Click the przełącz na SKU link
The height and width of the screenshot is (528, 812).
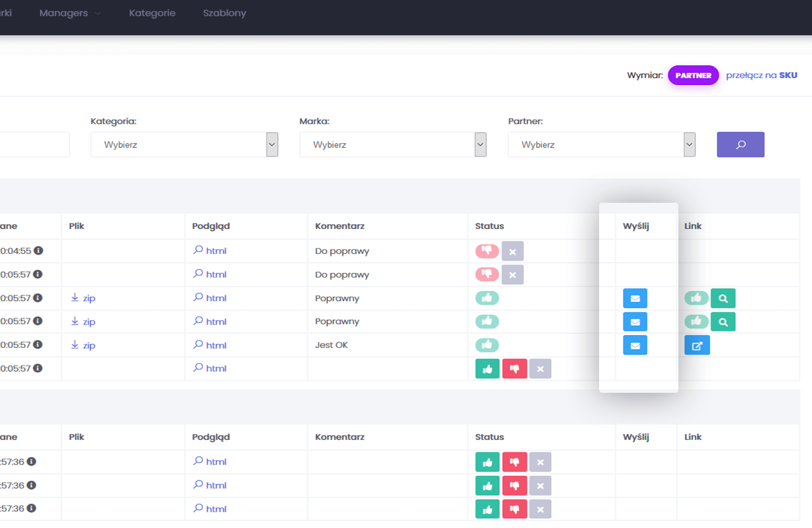click(x=761, y=75)
